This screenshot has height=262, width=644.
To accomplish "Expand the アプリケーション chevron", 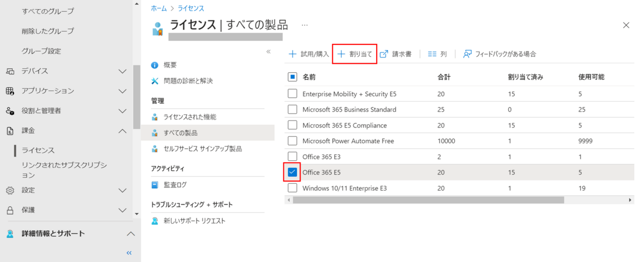I will click(x=122, y=91).
